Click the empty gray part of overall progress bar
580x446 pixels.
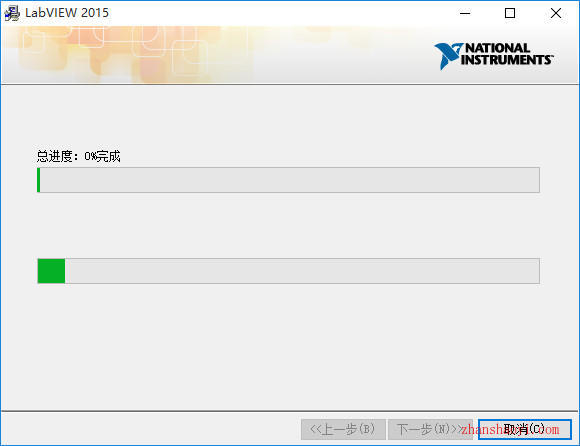click(290, 180)
